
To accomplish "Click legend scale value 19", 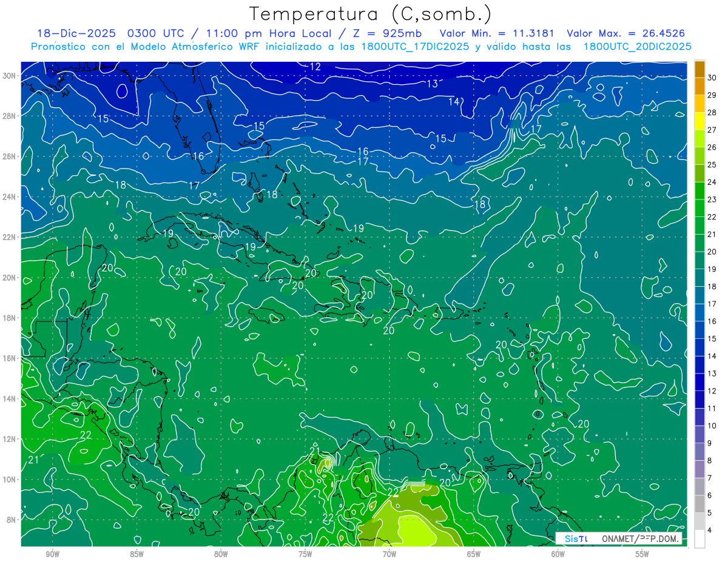I will 712,269.
